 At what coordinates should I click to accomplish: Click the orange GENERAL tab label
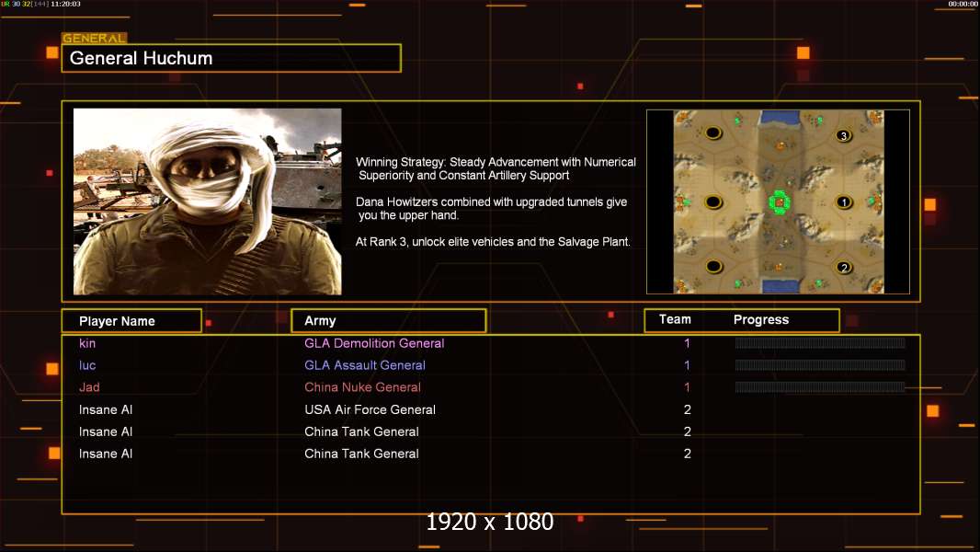coord(95,38)
